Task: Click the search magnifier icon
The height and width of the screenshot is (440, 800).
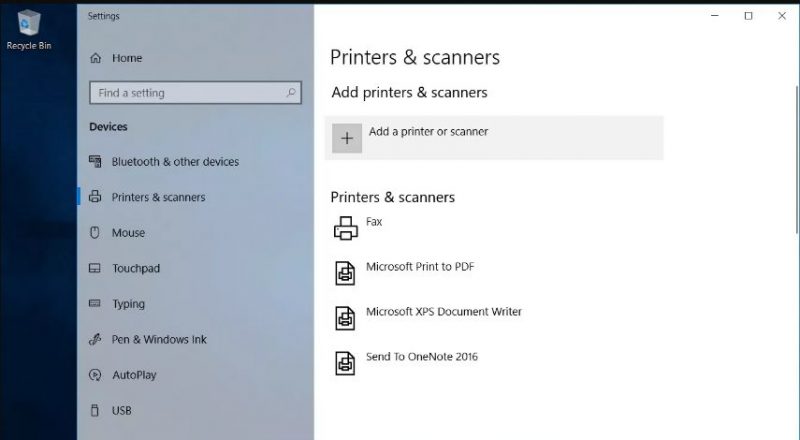Action: click(x=291, y=93)
